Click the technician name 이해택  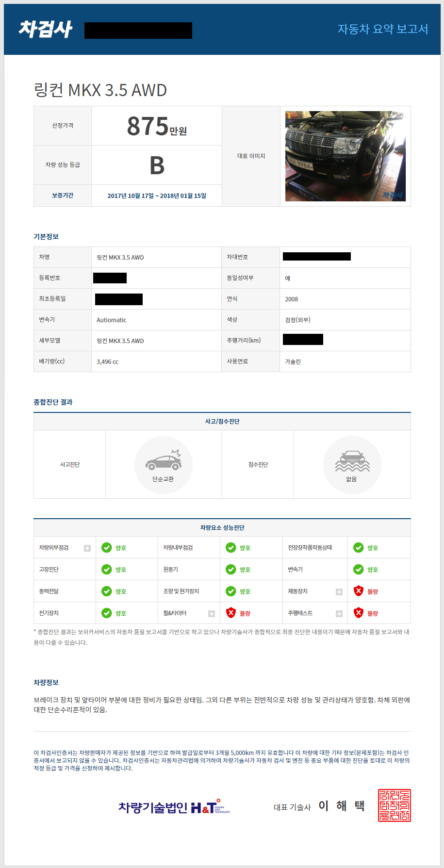point(342,806)
